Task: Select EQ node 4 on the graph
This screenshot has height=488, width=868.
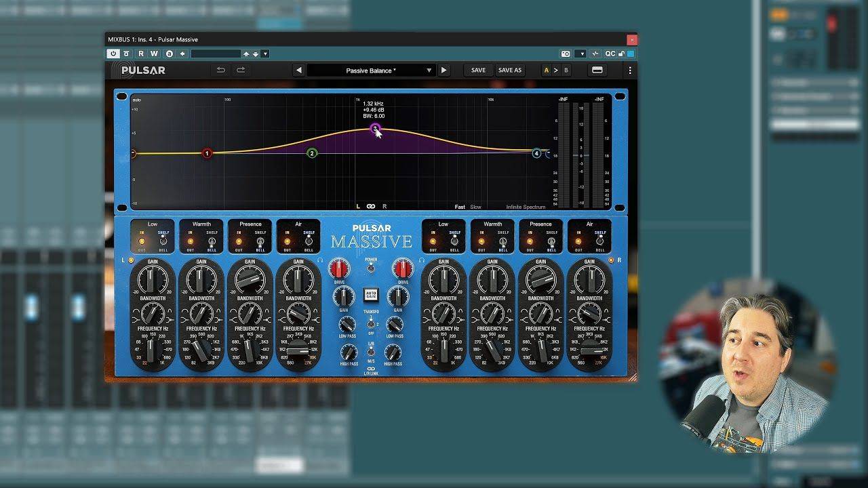Action: pos(536,153)
